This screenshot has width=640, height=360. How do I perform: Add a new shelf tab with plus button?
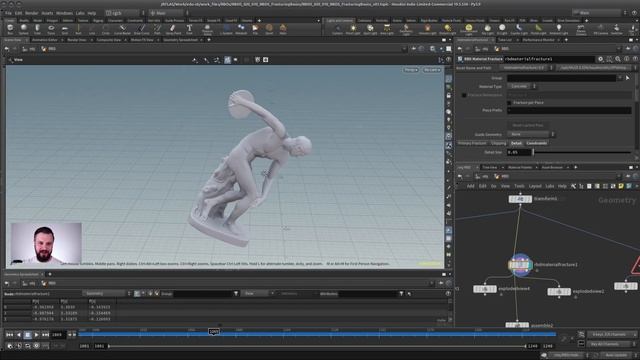tap(259, 20)
